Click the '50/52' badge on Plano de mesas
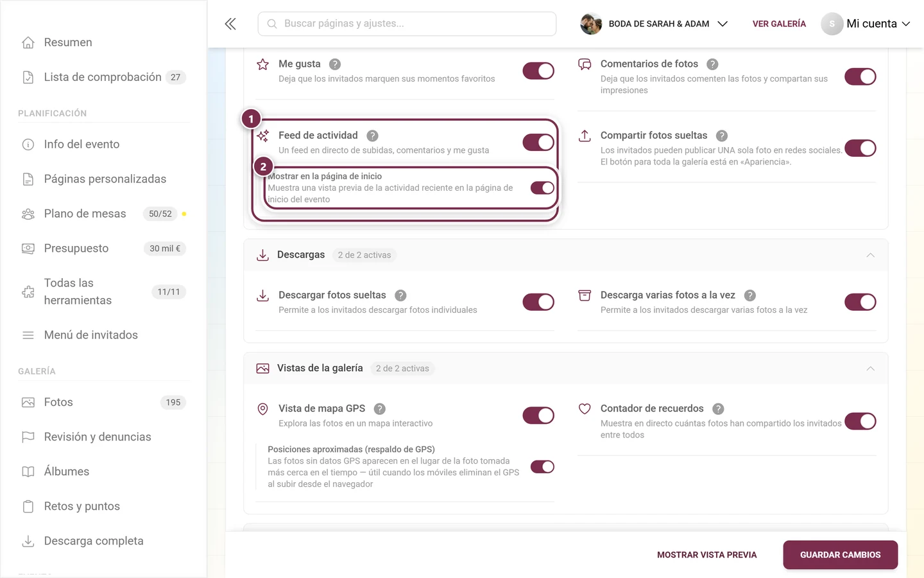Image resolution: width=924 pixels, height=578 pixels. pos(160,214)
